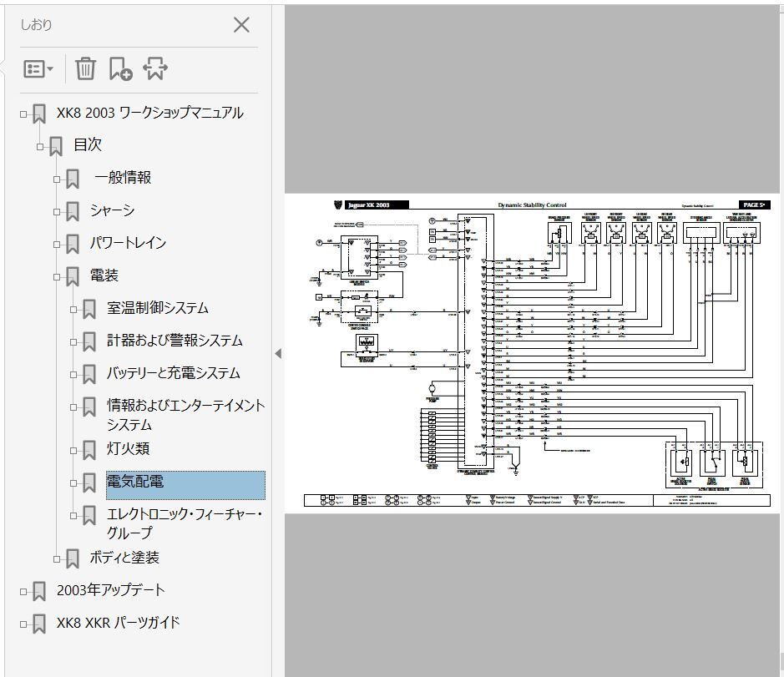Screen dimensions: 784x677
Task: Click bookmark icon beside シャーシ
Action: (x=73, y=211)
